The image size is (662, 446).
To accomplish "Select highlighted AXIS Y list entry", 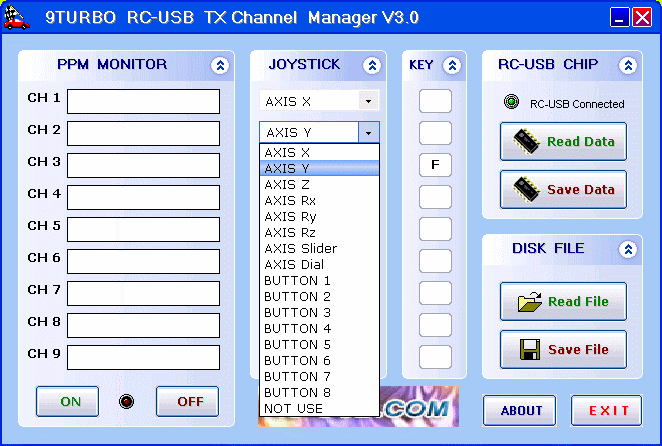I will click(x=319, y=169).
